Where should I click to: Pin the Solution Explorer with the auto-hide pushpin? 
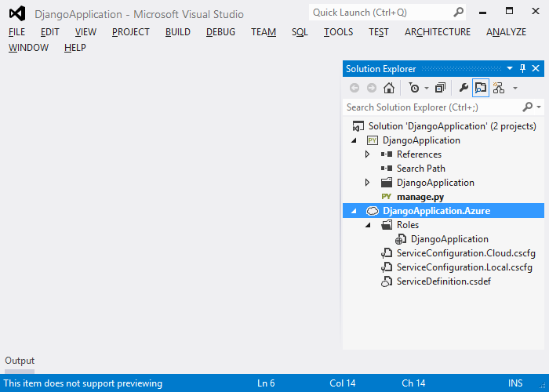(x=522, y=68)
